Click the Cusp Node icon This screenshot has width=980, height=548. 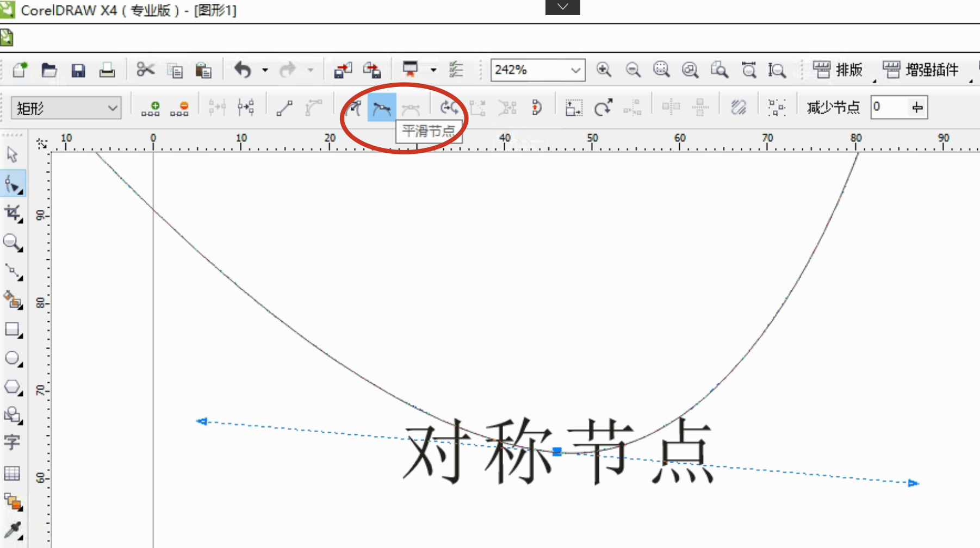[353, 108]
